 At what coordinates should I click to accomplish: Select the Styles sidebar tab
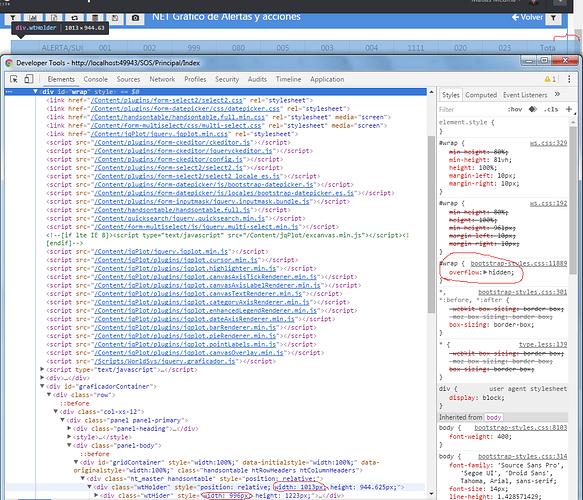[x=451, y=95]
